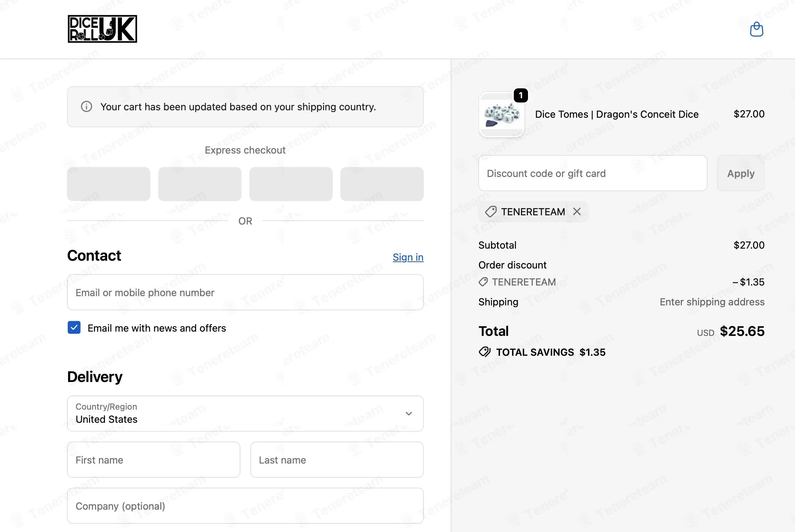Image resolution: width=795 pixels, height=532 pixels.
Task: Select the third express checkout button
Action: [x=291, y=184]
